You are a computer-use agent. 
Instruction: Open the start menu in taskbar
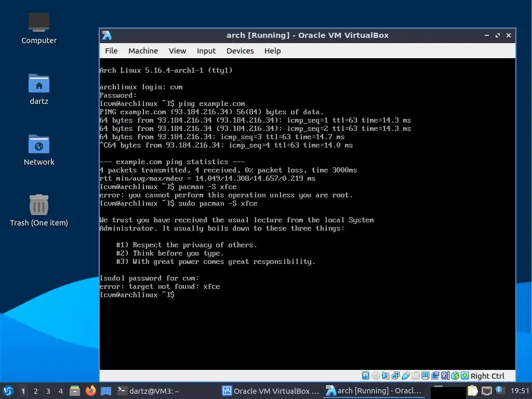pos(8,391)
